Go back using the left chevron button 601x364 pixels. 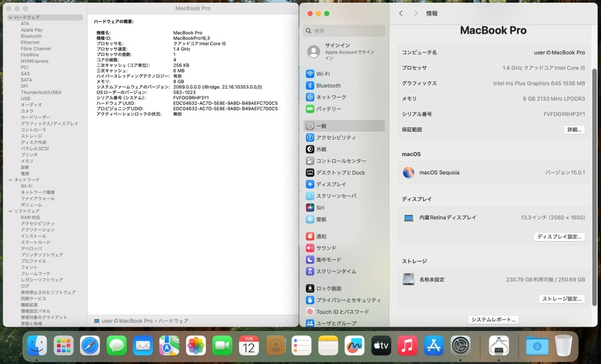click(x=401, y=14)
